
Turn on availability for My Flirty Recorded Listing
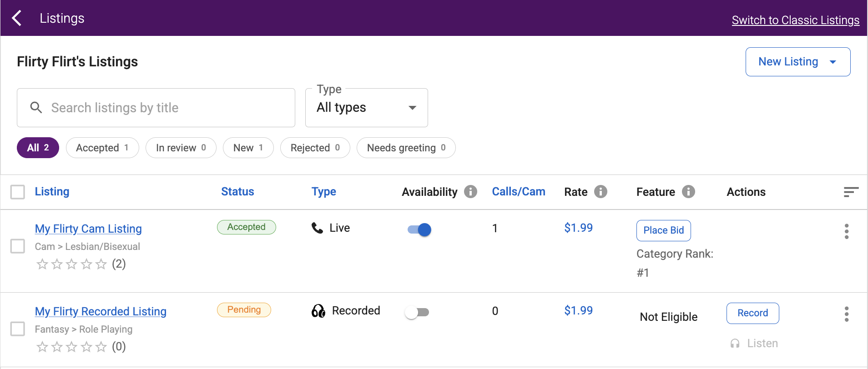click(x=417, y=312)
